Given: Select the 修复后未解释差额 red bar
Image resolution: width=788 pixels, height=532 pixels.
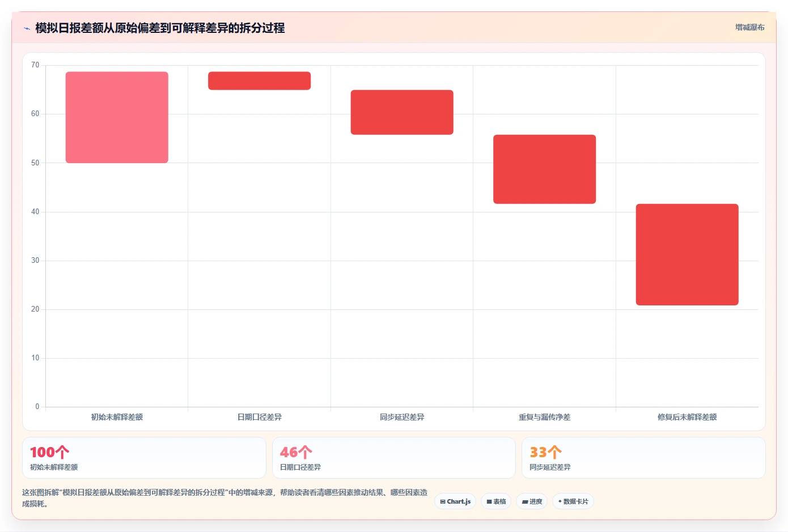Looking at the screenshot, I should click(687, 254).
